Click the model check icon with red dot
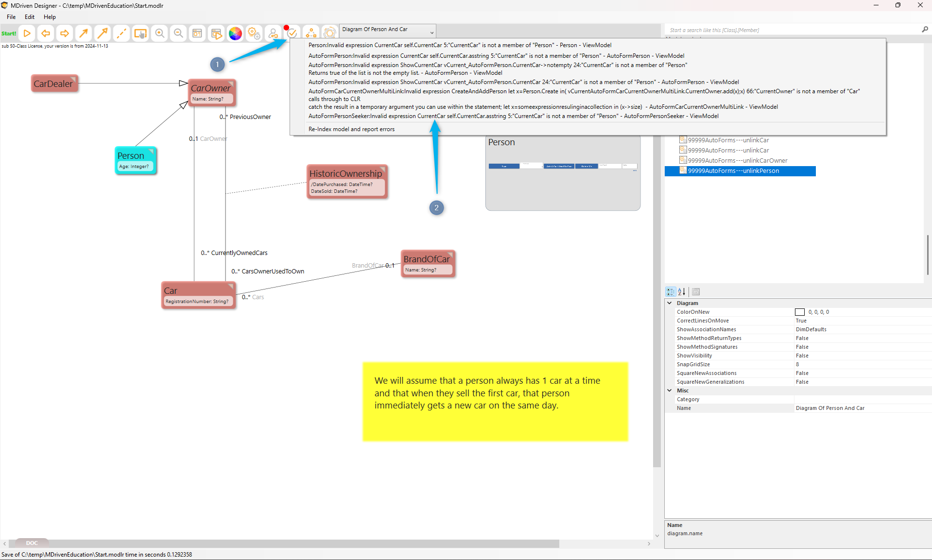932x560 pixels. [x=292, y=33]
